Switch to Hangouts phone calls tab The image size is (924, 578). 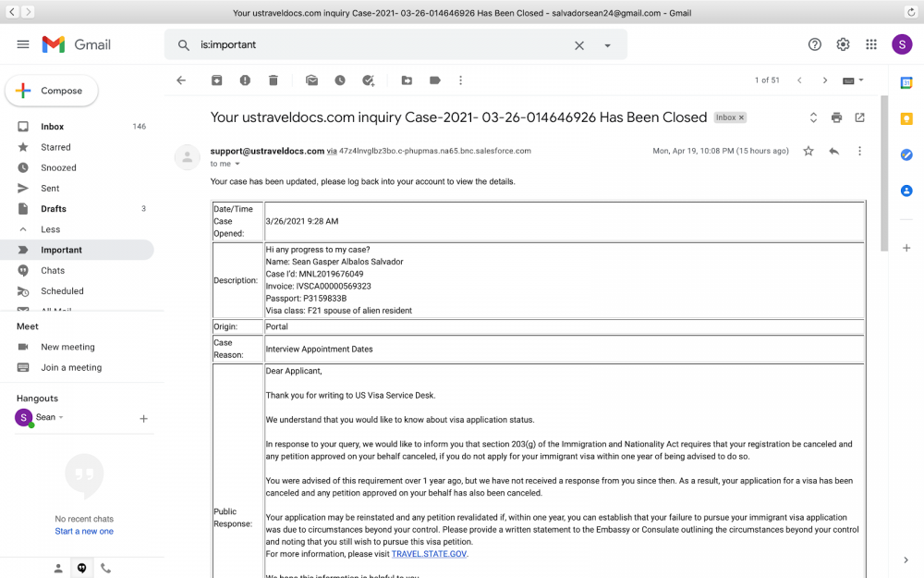click(x=105, y=568)
